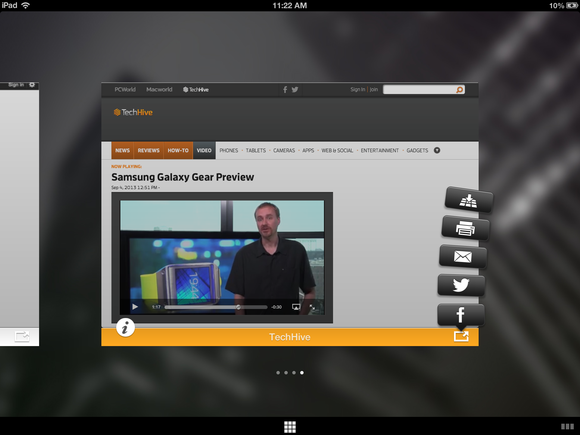Select the fourth page indicator dot

[x=302, y=372]
